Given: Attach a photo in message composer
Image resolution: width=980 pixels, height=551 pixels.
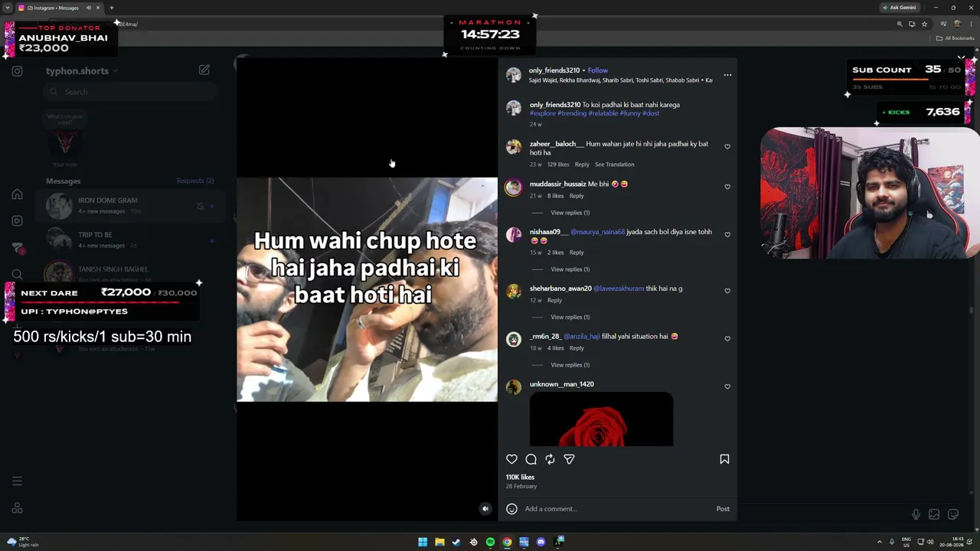Looking at the screenshot, I should (x=934, y=514).
